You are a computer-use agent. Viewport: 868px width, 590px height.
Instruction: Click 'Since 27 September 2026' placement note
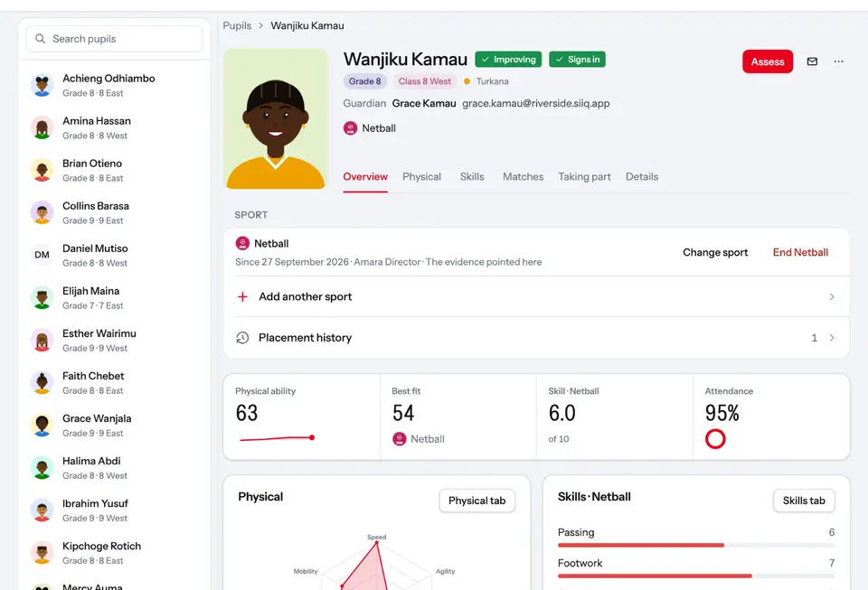[292, 262]
